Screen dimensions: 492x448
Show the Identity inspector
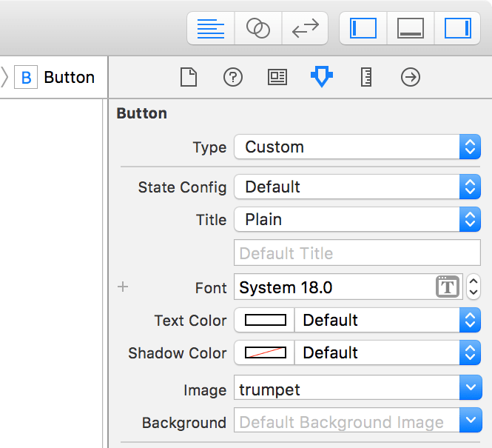(277, 77)
